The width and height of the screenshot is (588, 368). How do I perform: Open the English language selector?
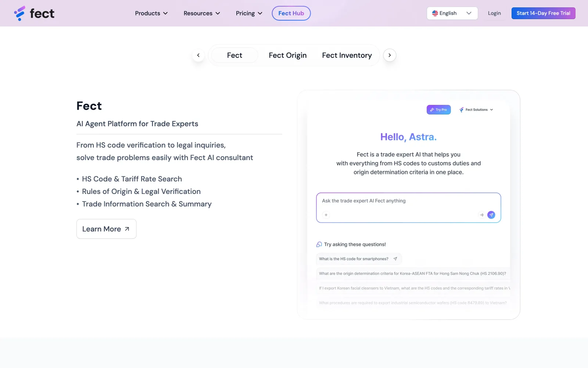452,13
